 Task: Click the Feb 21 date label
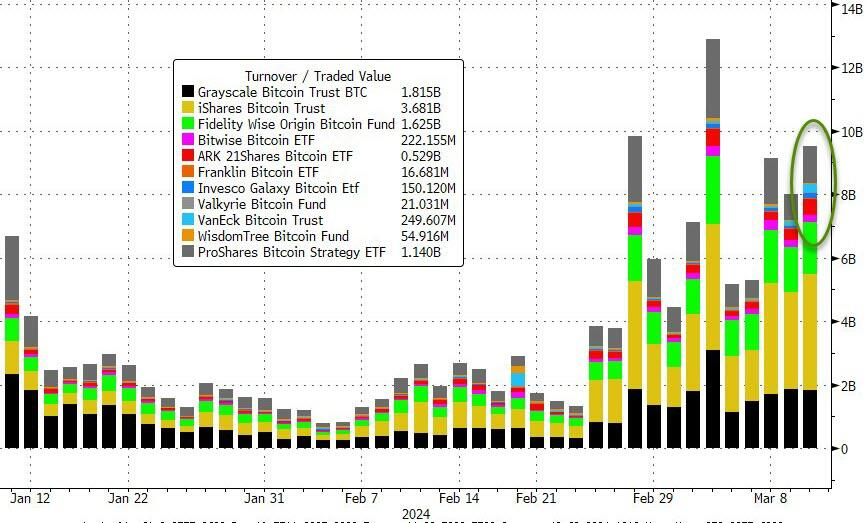[x=536, y=498]
